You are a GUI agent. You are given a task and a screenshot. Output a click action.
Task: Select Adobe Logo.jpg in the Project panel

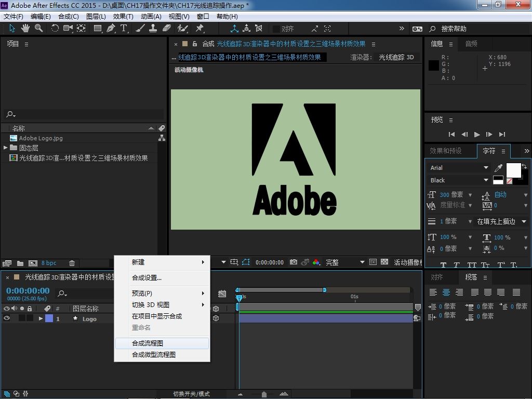(x=41, y=138)
